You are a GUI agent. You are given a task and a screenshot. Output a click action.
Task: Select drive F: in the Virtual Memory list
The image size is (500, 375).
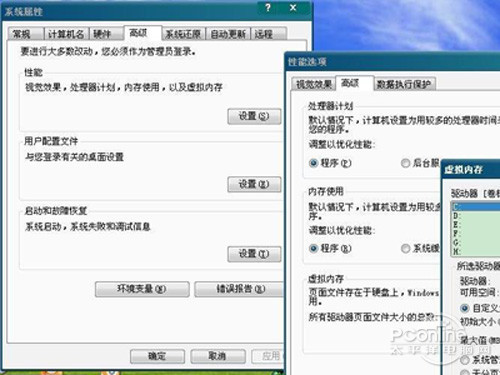tap(476, 233)
